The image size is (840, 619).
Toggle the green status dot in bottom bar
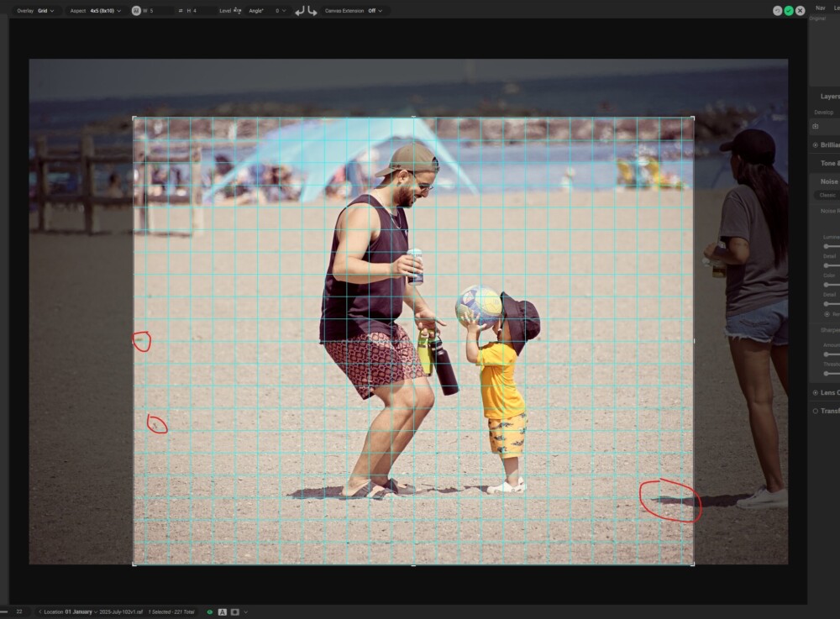tap(208, 612)
